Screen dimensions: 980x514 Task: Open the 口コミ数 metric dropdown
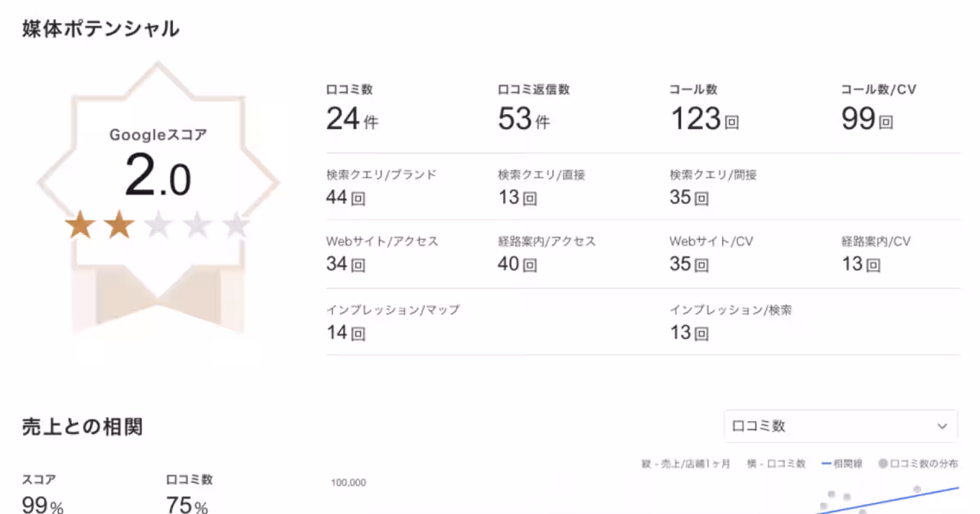click(x=840, y=425)
